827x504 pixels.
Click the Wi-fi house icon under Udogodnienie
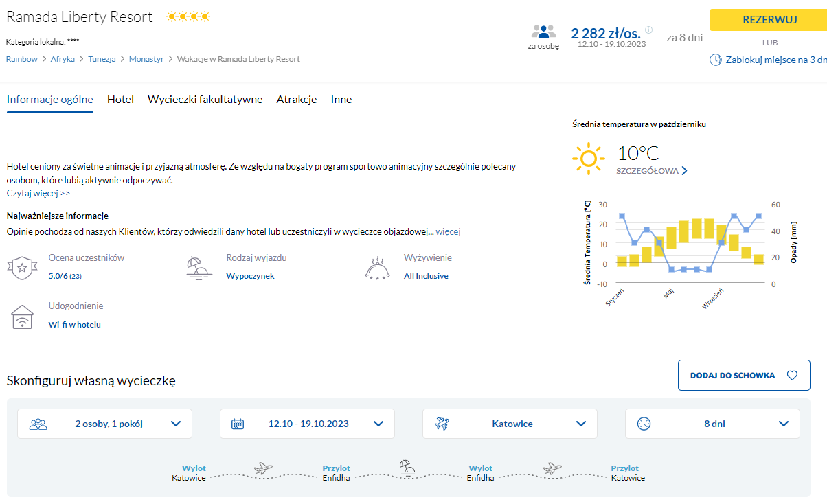point(23,317)
